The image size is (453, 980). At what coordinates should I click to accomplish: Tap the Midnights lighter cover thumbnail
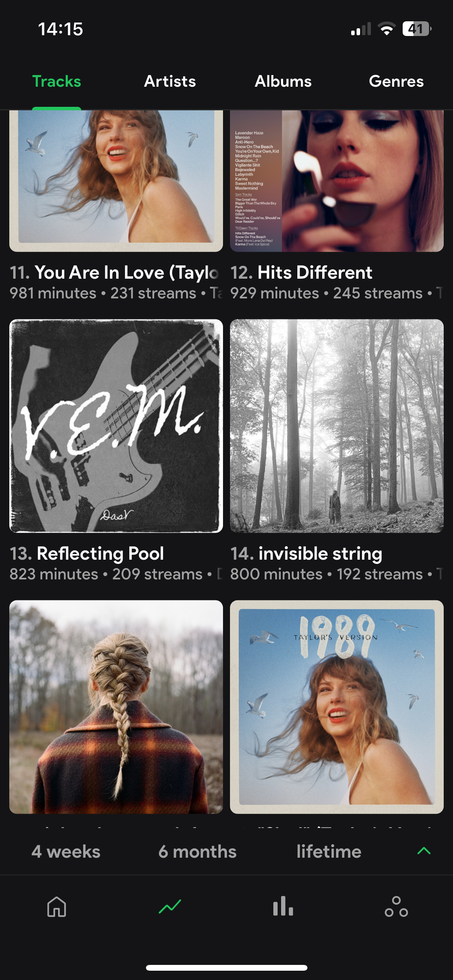(337, 181)
